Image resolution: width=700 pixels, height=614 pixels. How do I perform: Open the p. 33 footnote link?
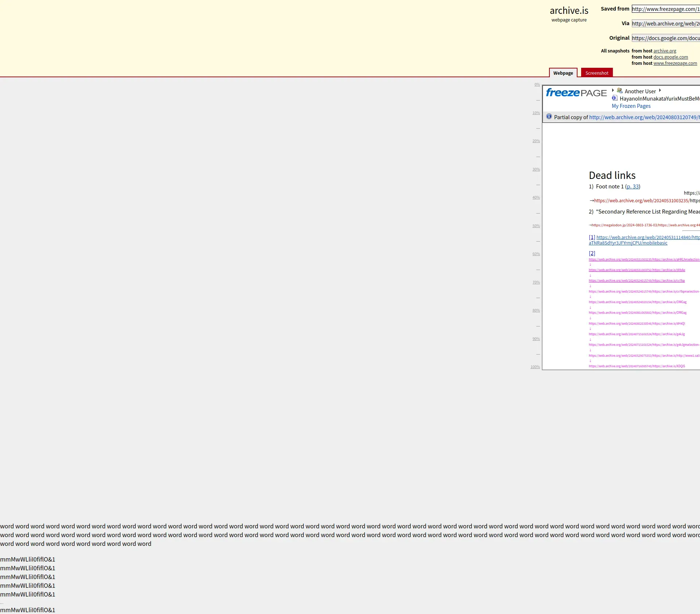pyautogui.click(x=633, y=187)
